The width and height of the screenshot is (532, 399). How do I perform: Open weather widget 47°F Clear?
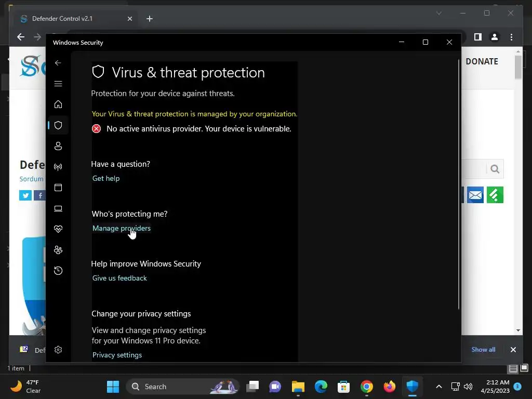[25, 387]
